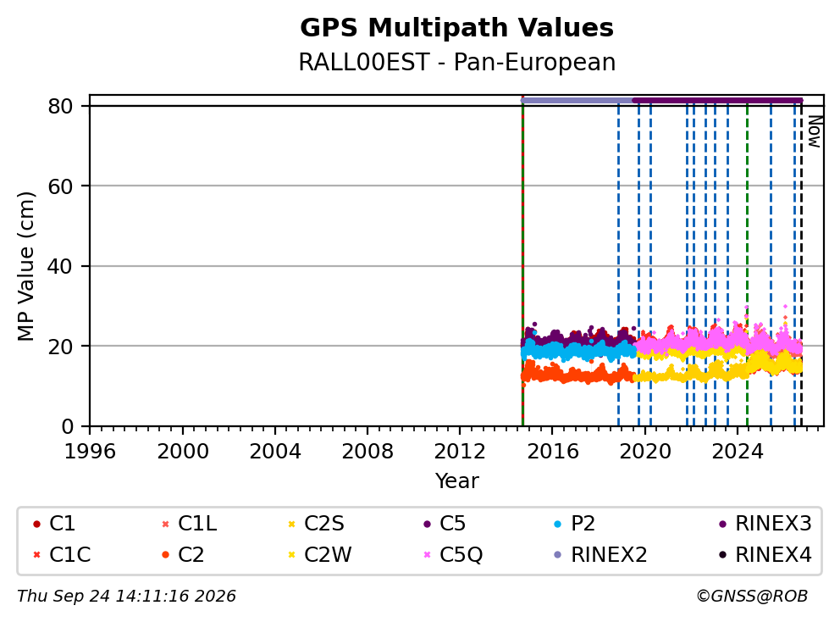The width and height of the screenshot is (840, 622).
Task: Click the RALL00EST - Pan-European subtitle
Action: coord(456,62)
